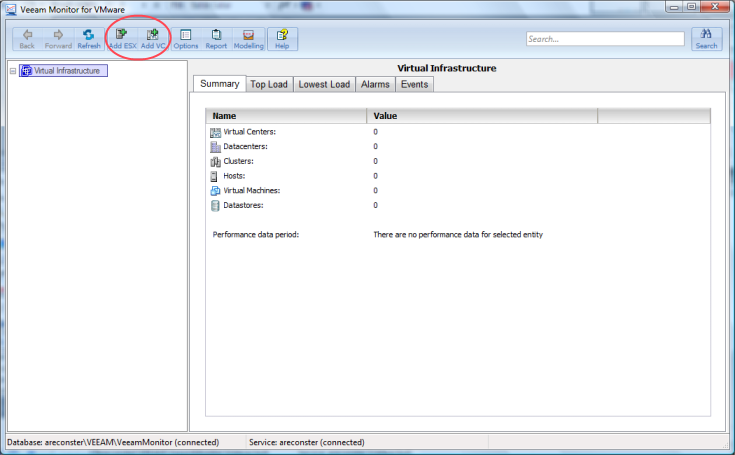The image size is (735, 455).
Task: Refresh the infrastructure view
Action: pyautogui.click(x=89, y=38)
